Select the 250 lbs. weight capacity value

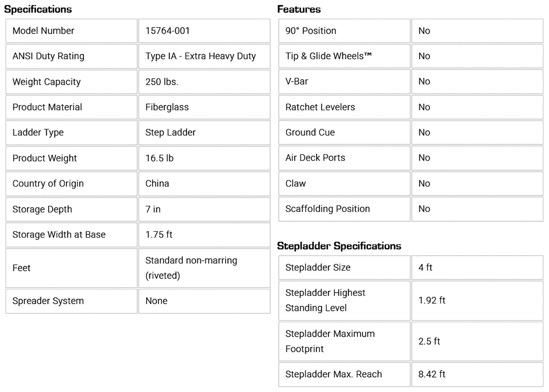162,82
